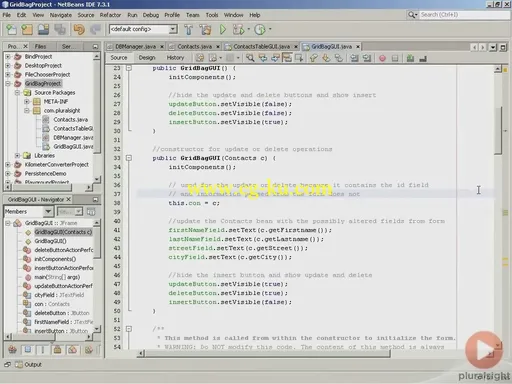Collapse code fold at line 33
This screenshot has height=384, width=512.
[129, 158]
